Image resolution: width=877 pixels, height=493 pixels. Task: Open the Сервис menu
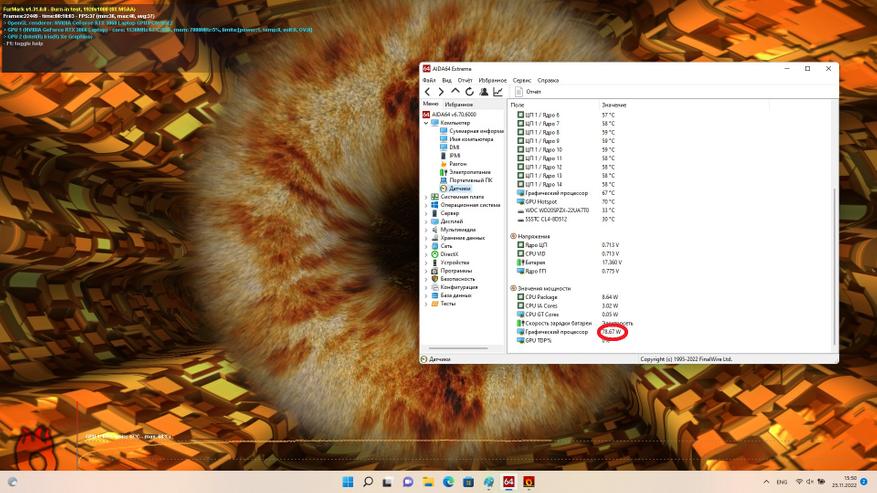pyautogui.click(x=522, y=80)
